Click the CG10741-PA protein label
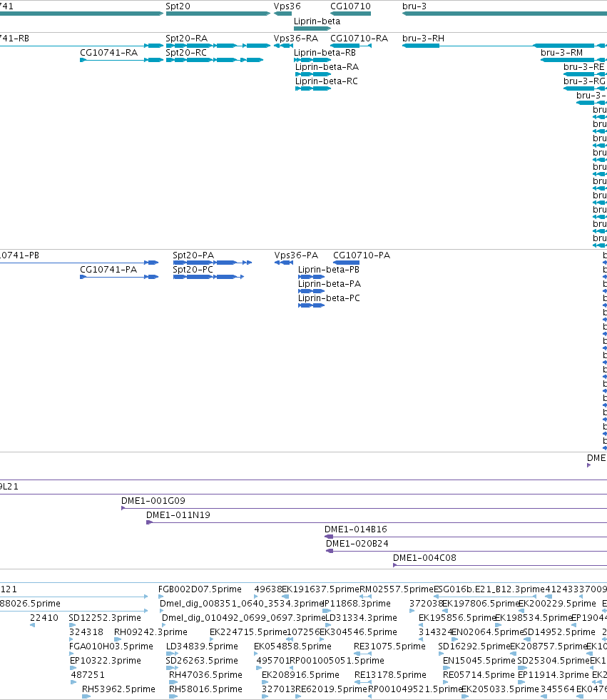 click(108, 270)
